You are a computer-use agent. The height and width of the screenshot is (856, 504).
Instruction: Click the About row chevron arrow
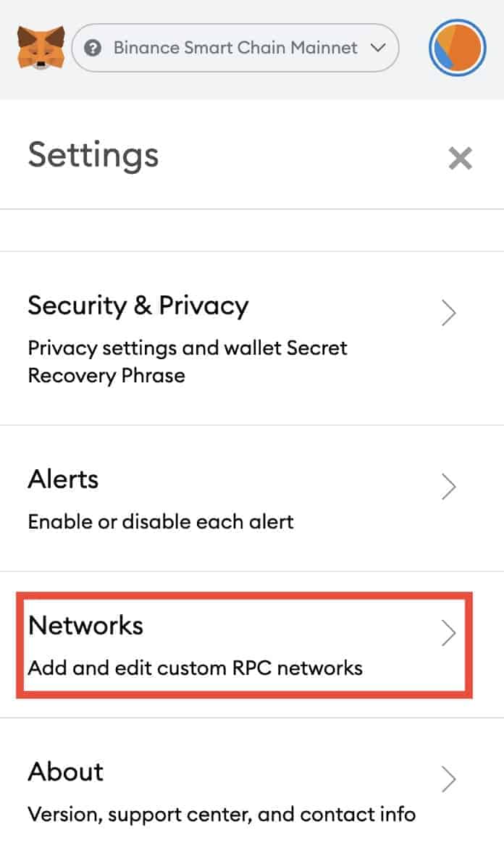448,779
